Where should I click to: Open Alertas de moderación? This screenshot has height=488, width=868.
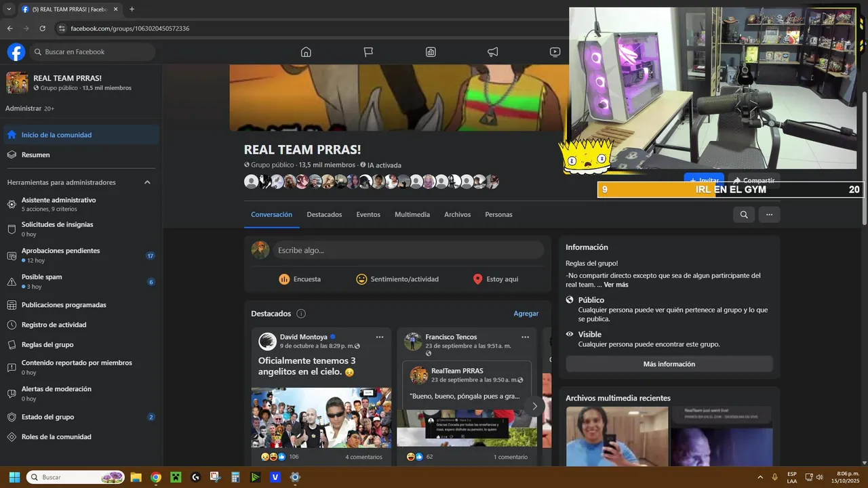click(x=81, y=393)
